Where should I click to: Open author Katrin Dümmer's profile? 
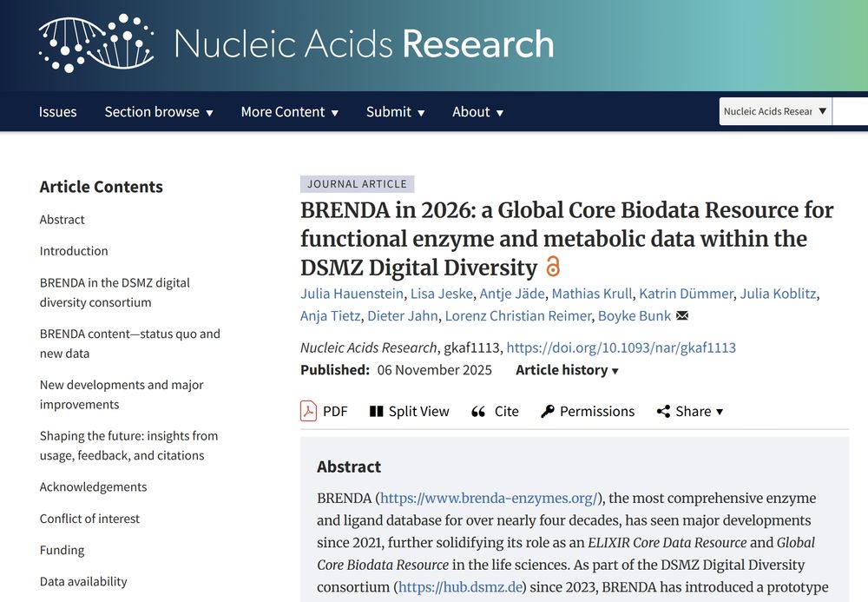click(686, 294)
